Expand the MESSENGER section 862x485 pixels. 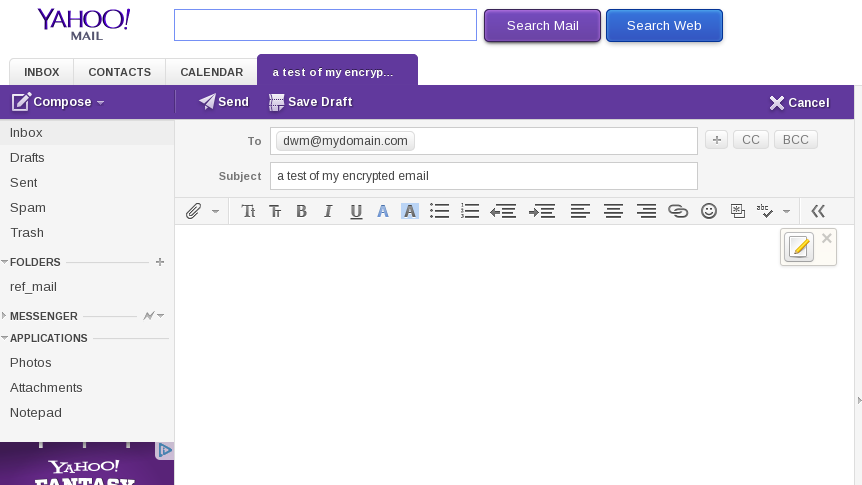(x=4, y=316)
